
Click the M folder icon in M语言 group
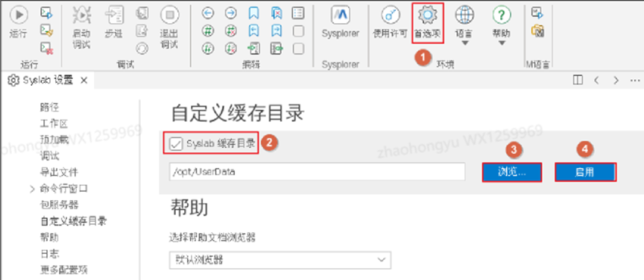[x=537, y=31]
